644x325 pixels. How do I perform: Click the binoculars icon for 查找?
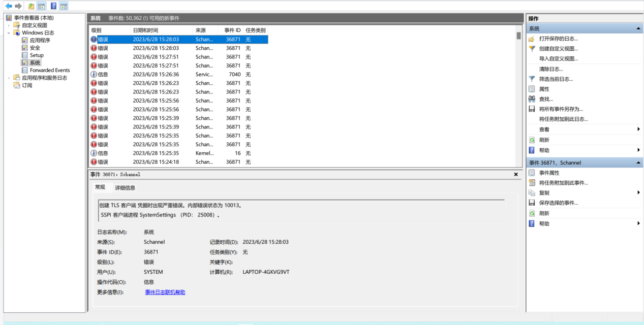532,99
